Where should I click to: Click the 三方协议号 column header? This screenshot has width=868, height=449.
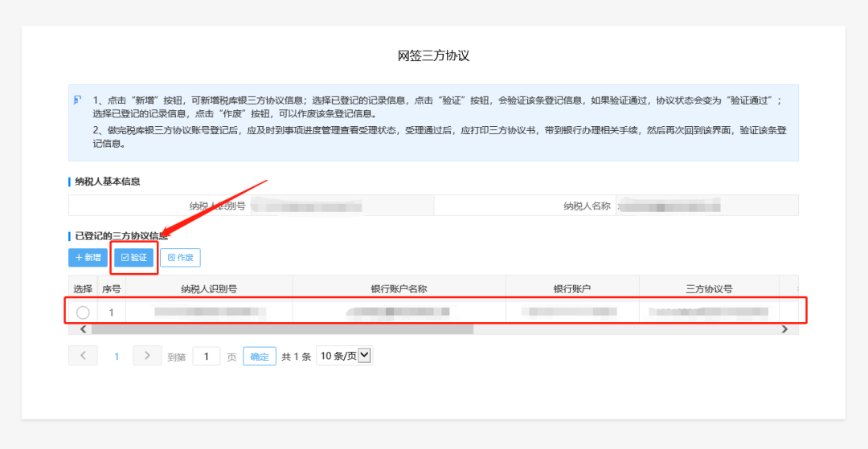[x=709, y=288]
